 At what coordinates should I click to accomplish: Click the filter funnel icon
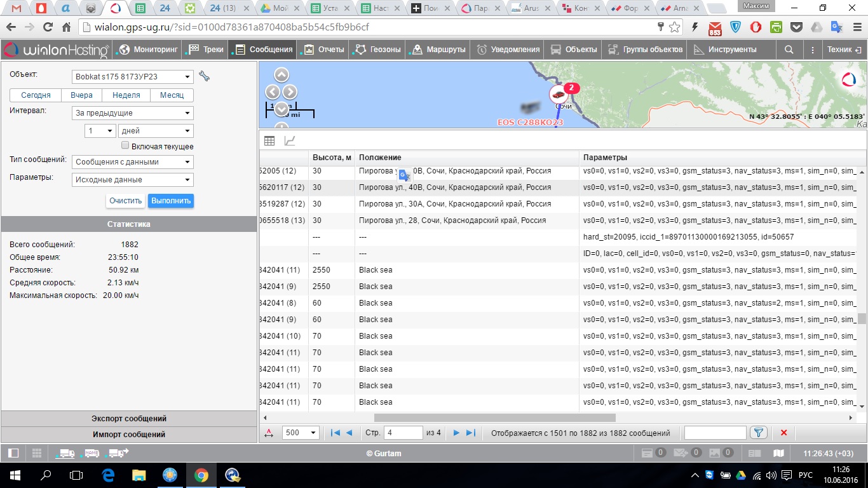758,433
